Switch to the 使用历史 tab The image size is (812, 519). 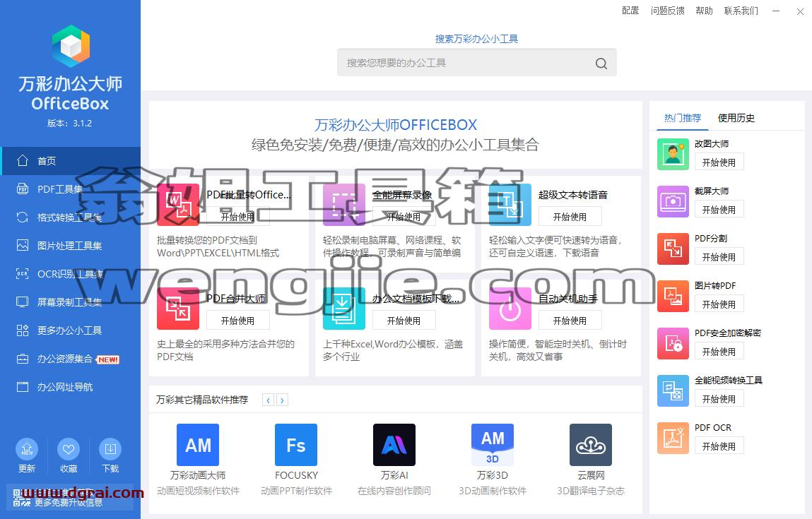tap(736, 118)
